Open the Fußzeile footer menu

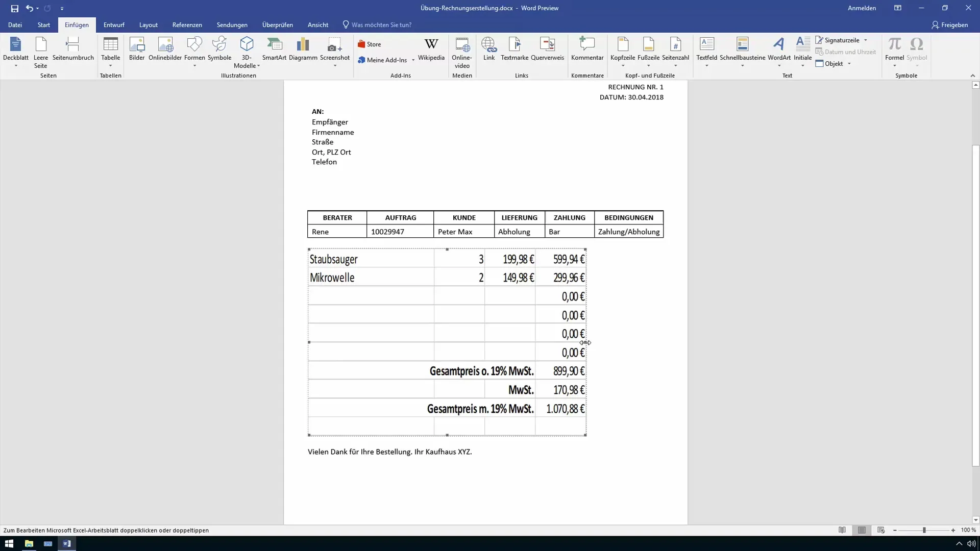click(648, 52)
